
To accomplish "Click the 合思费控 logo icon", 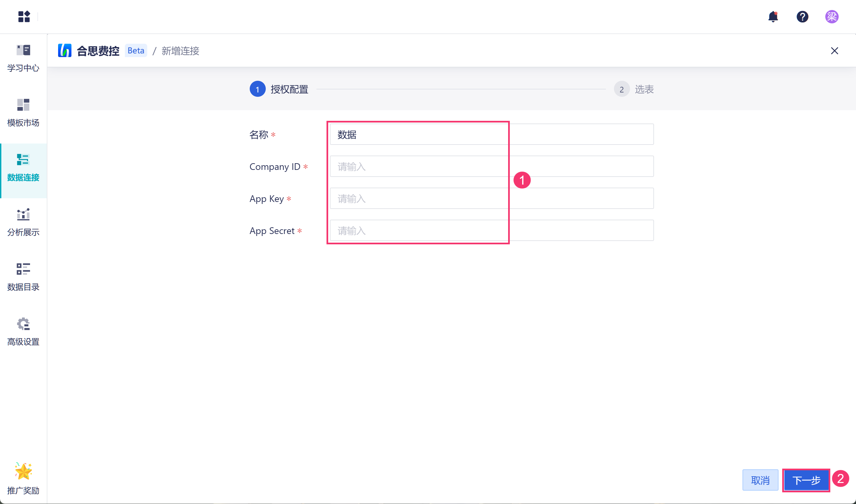I will click(64, 51).
